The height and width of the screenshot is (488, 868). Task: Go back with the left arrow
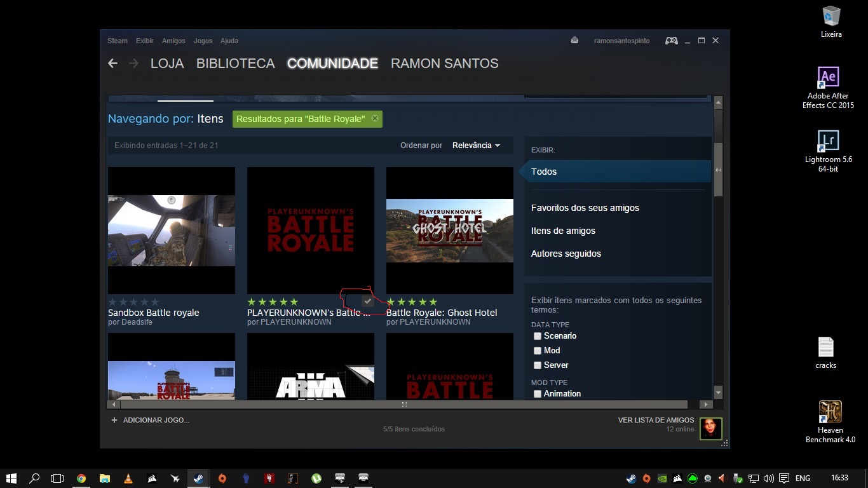tap(112, 64)
